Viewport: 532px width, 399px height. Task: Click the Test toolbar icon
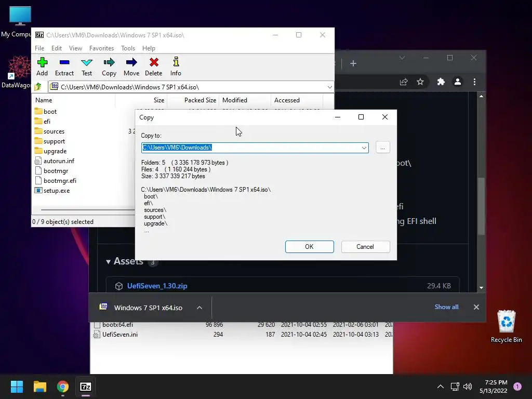pyautogui.click(x=87, y=66)
